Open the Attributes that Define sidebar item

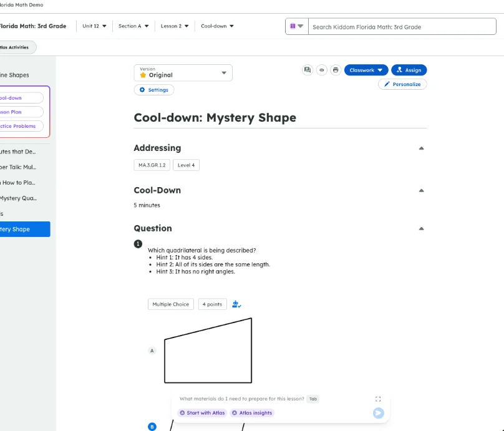coord(19,152)
